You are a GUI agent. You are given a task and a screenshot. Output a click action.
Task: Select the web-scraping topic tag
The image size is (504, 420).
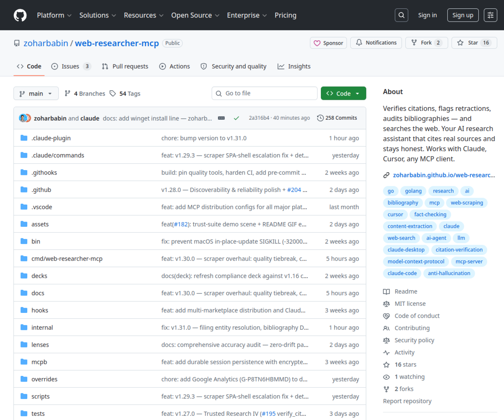[x=467, y=203]
